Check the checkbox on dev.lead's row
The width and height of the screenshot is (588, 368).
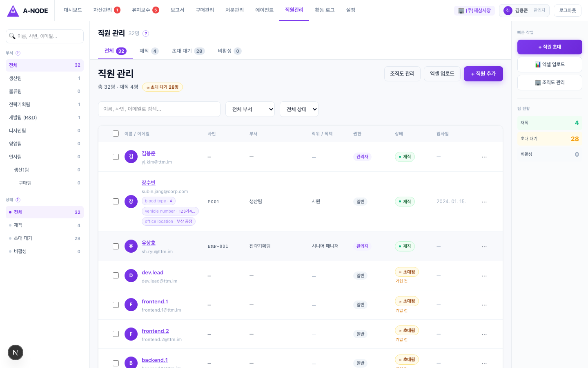tap(116, 275)
